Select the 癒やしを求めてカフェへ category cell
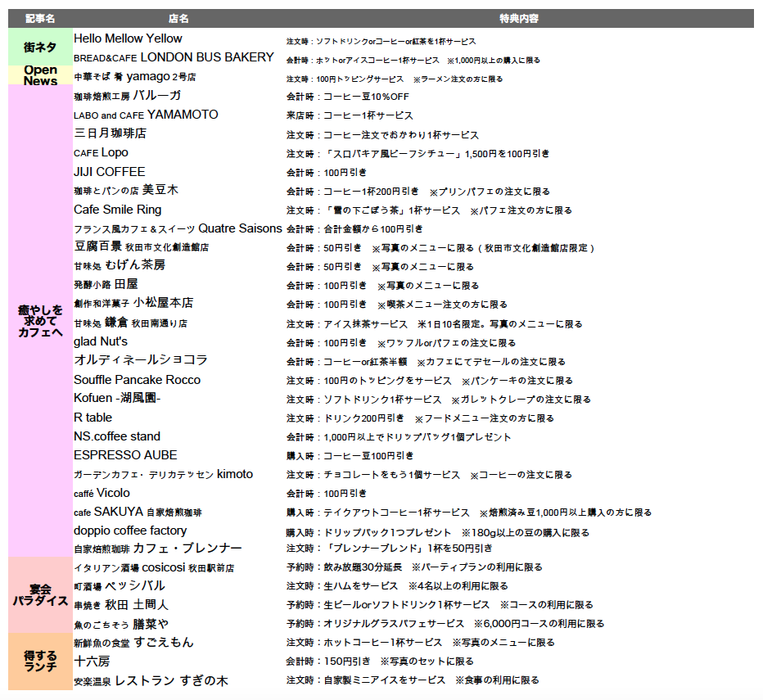763x700 pixels. [40, 321]
